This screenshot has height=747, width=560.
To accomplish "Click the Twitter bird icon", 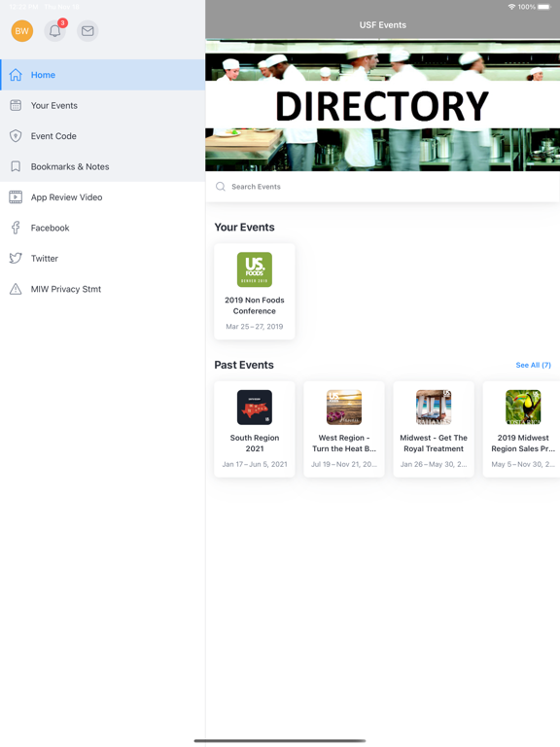I will [x=16, y=258].
